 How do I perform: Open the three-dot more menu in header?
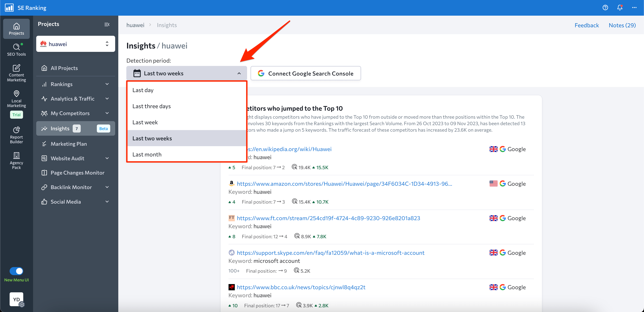point(634,8)
